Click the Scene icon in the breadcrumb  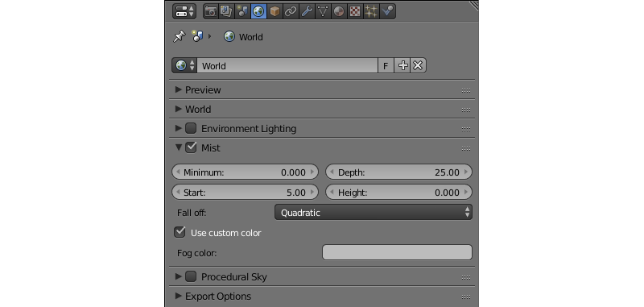198,36
